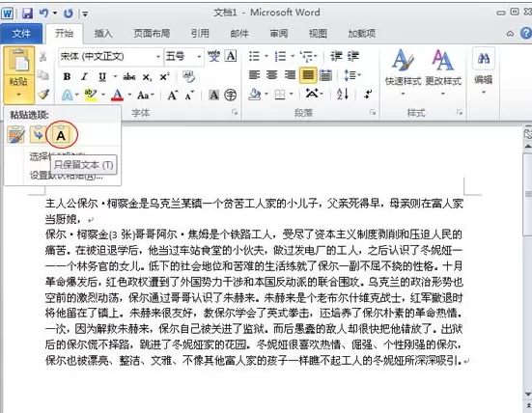Screen dimensions: 532x413
Task: Toggle Bold formatting
Action: [67, 76]
